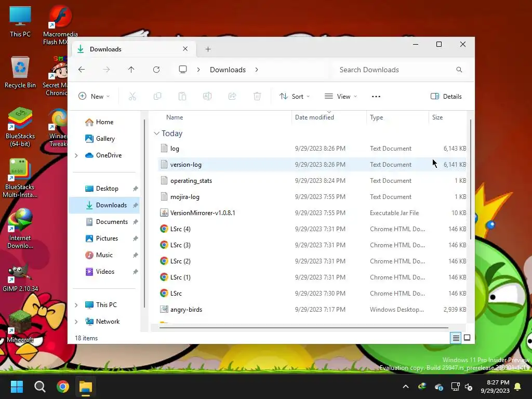This screenshot has height=399, width=532.
Task: Click the Delete trash icon
Action: pos(257,96)
